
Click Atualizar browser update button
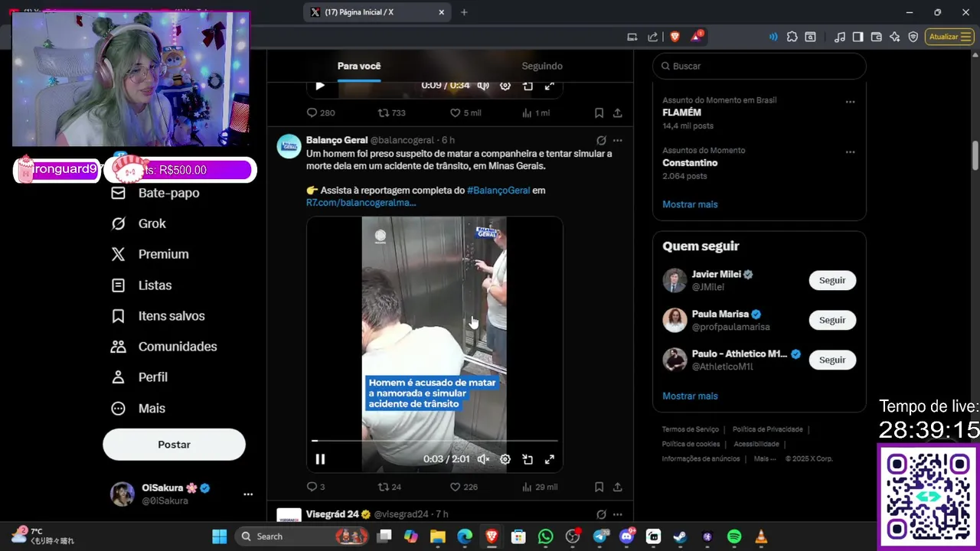(949, 37)
